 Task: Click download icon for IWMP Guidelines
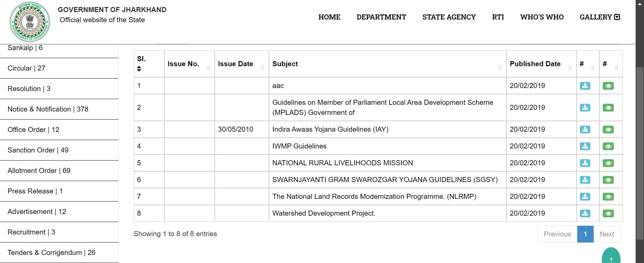coord(585,146)
